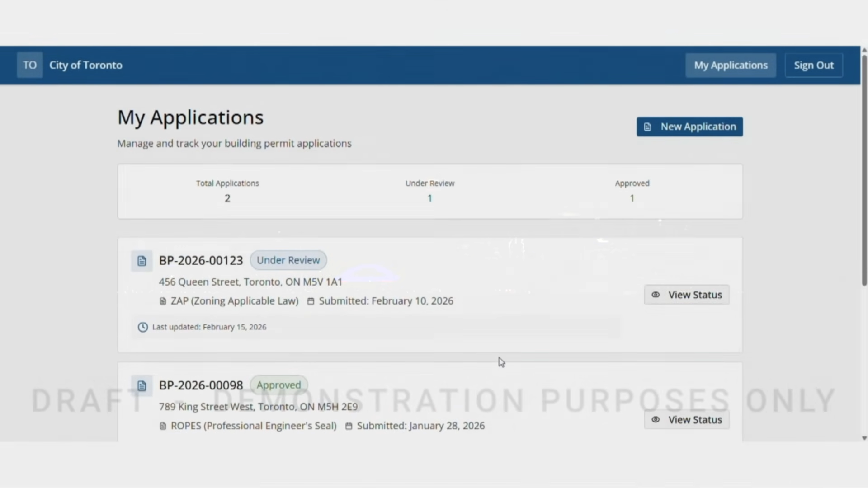
Task: Go to My Applications in header
Action: pos(731,65)
